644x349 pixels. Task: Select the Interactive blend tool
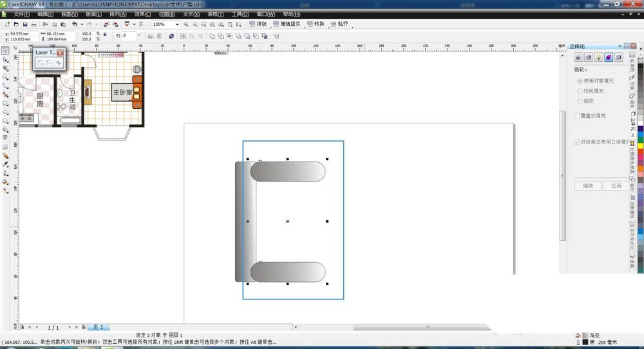pyautogui.click(x=5, y=156)
